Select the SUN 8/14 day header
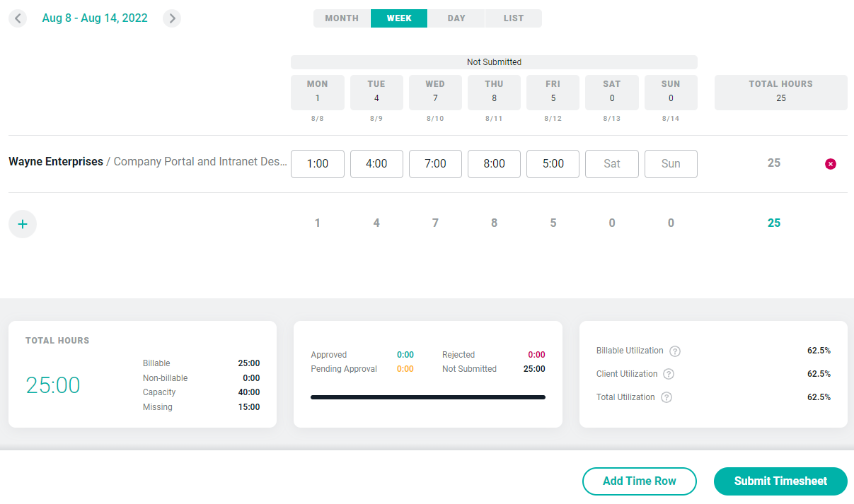Viewport: 854px width, 504px height. point(671,93)
